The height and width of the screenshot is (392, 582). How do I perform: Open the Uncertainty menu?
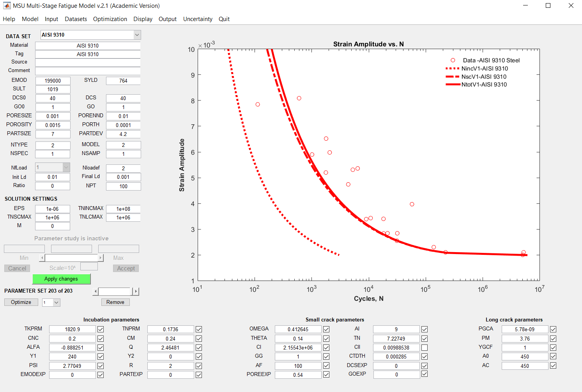pyautogui.click(x=198, y=19)
